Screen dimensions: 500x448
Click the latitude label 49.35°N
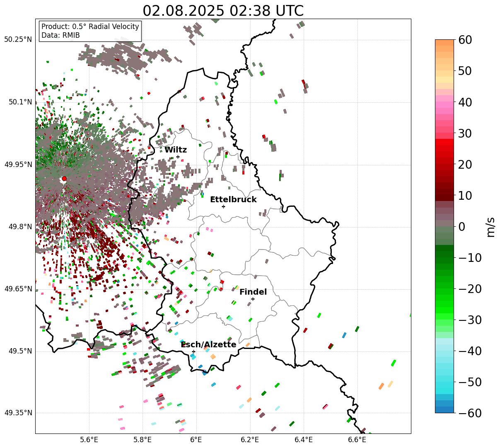pos(18,413)
